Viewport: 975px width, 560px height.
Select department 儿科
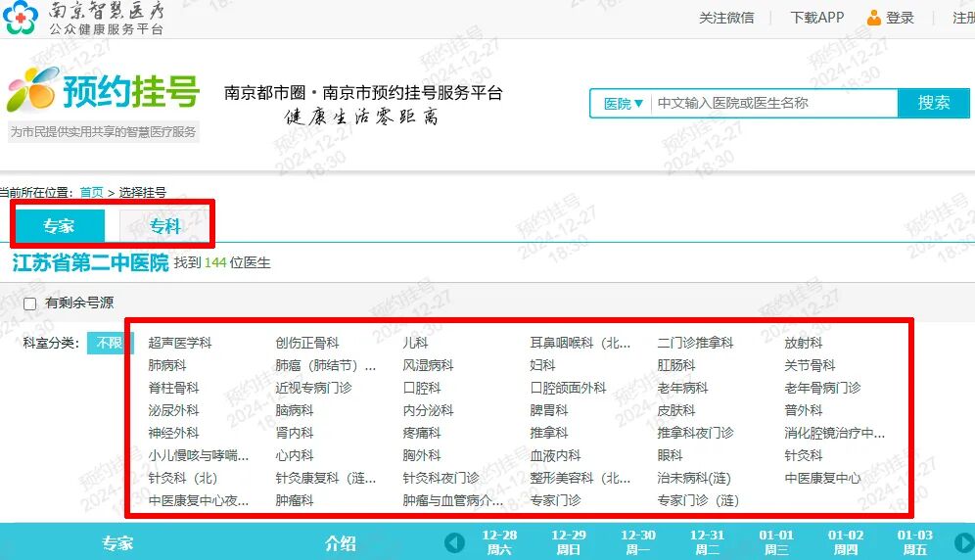point(415,343)
